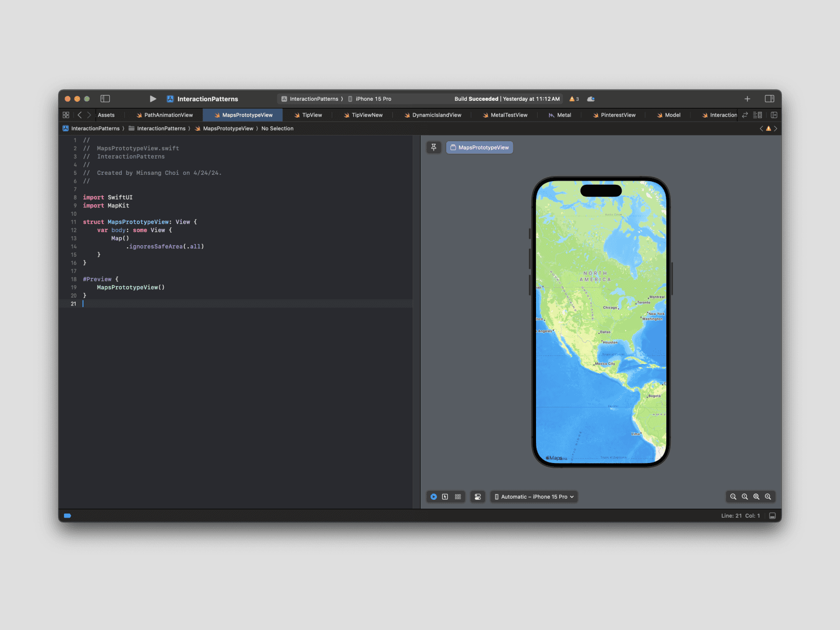840x630 pixels.
Task: Zoom the canvas to 100%
Action: tap(745, 497)
